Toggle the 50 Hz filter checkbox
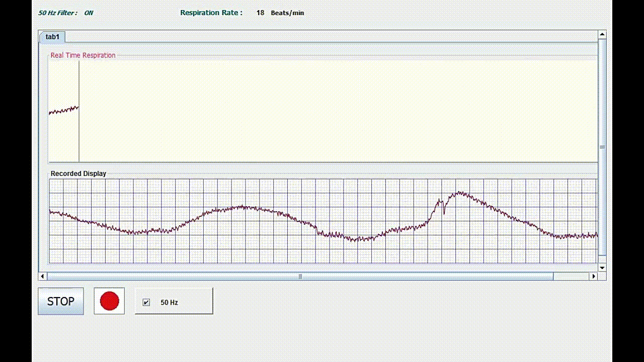644x362 pixels. tap(146, 302)
